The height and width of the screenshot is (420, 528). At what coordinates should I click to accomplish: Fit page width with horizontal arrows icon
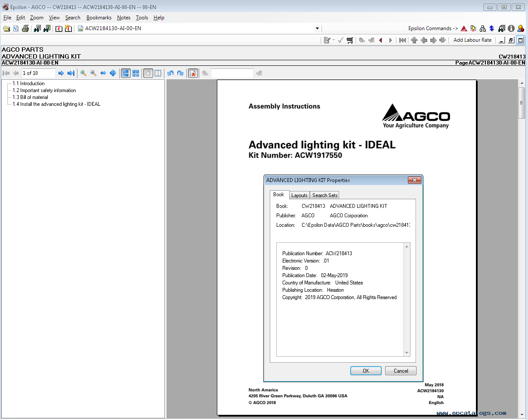(103, 73)
